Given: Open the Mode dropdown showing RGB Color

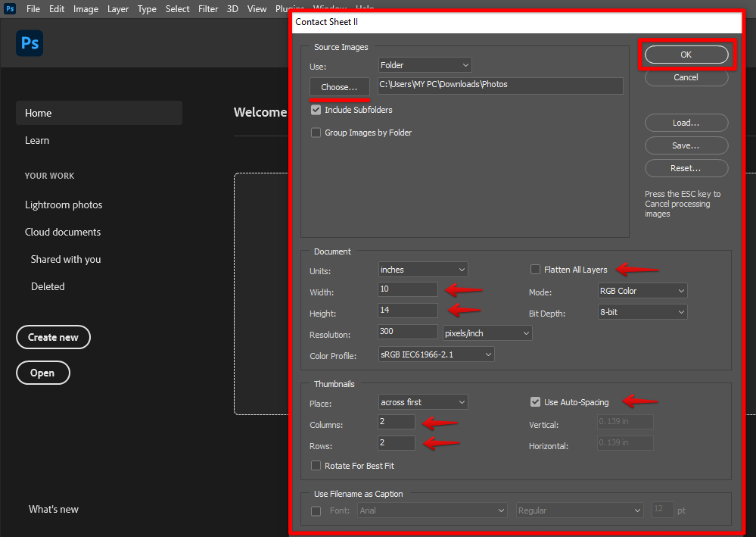Looking at the screenshot, I should click(642, 291).
